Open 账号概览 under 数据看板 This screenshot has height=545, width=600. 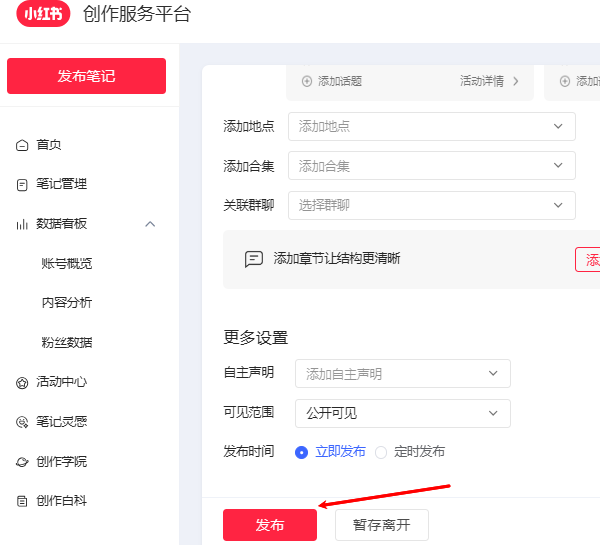click(x=67, y=264)
